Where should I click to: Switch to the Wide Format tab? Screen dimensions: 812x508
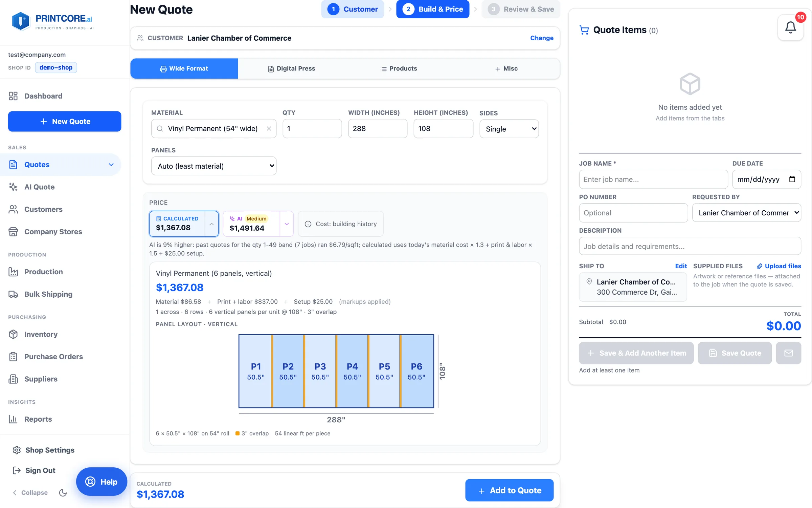click(184, 68)
